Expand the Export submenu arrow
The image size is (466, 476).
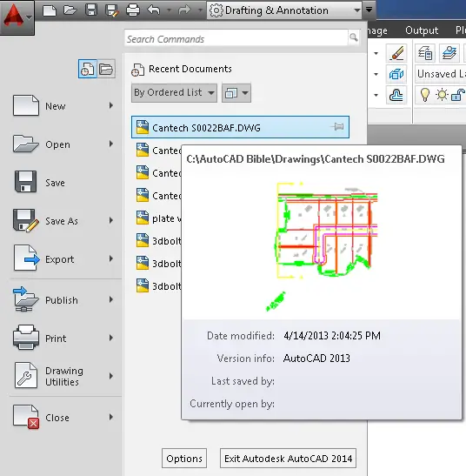(x=111, y=258)
